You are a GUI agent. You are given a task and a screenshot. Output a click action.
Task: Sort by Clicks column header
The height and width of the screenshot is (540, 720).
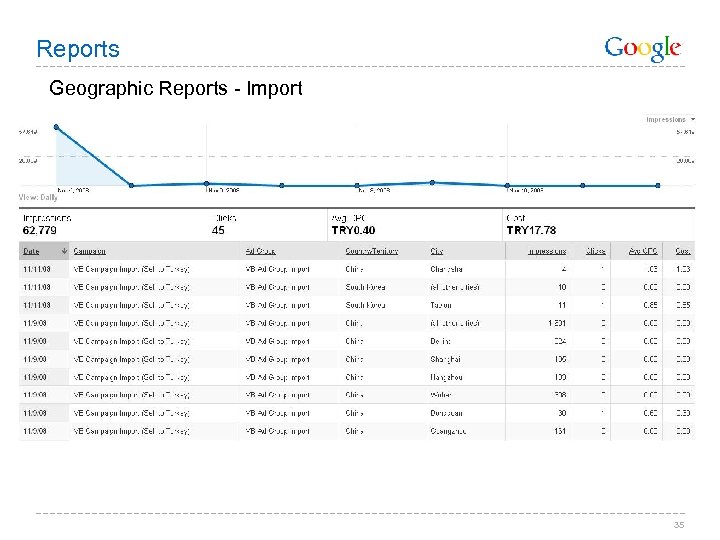[596, 251]
